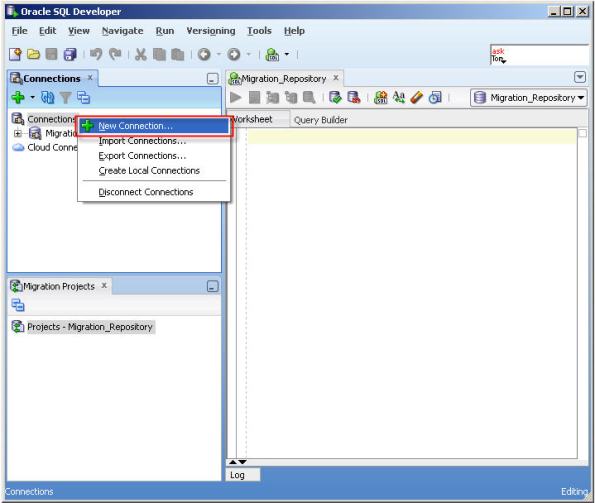Click the Forward navigation arrow icon
595x503 pixels.
234,55
